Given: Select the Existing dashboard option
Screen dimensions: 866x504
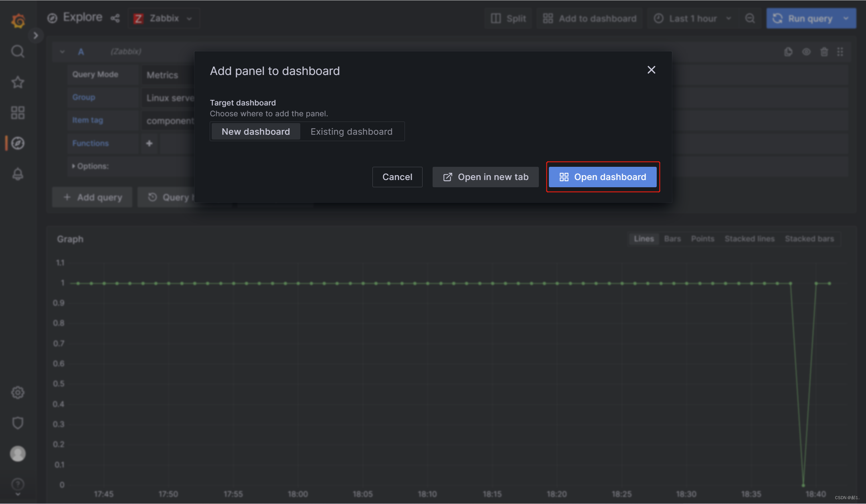Looking at the screenshot, I should (x=351, y=132).
